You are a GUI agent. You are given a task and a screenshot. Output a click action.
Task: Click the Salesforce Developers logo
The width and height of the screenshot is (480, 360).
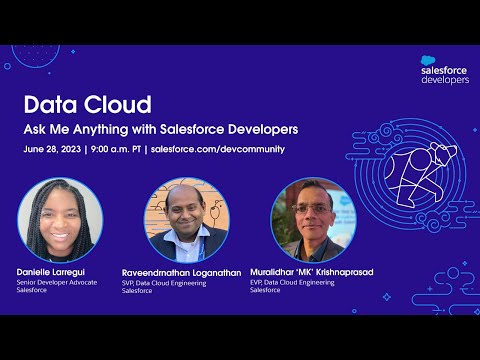tap(445, 70)
